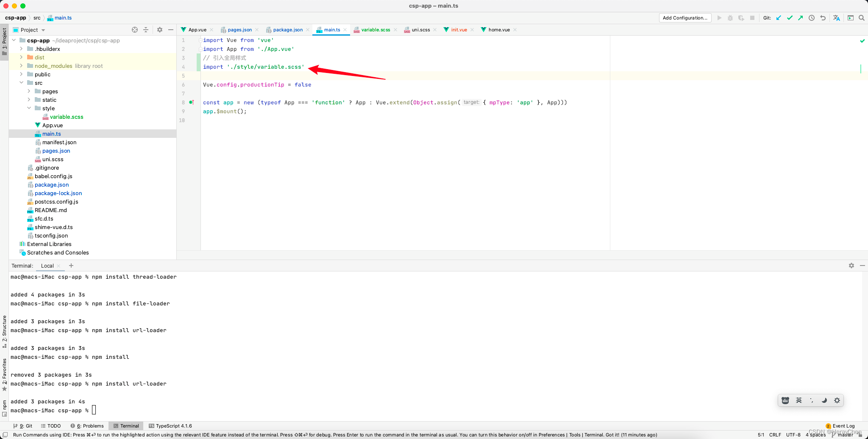Click UTF-8 encoding in status bar
Image resolution: width=868 pixels, height=439 pixels.
(793, 435)
